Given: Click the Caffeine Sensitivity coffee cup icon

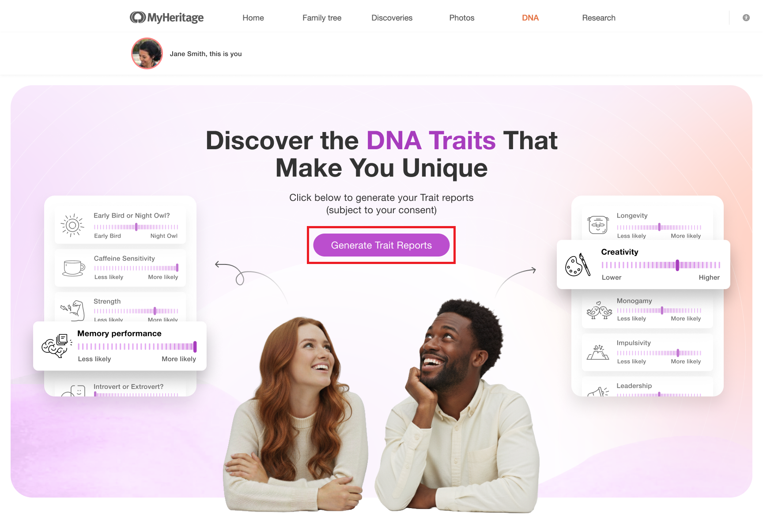Looking at the screenshot, I should coord(74,268).
